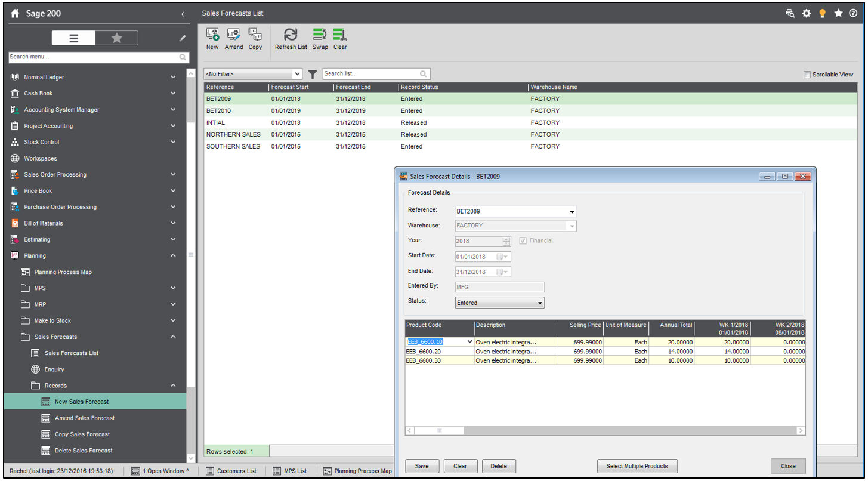The image size is (868, 481).
Task: Open Workspaces in the menu
Action: pyautogui.click(x=41, y=158)
